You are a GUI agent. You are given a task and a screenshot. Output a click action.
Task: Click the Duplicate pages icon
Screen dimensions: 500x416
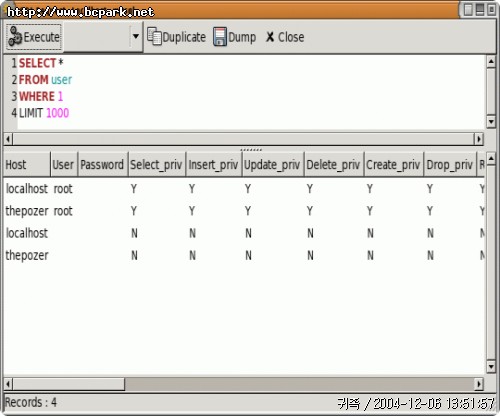(x=154, y=36)
